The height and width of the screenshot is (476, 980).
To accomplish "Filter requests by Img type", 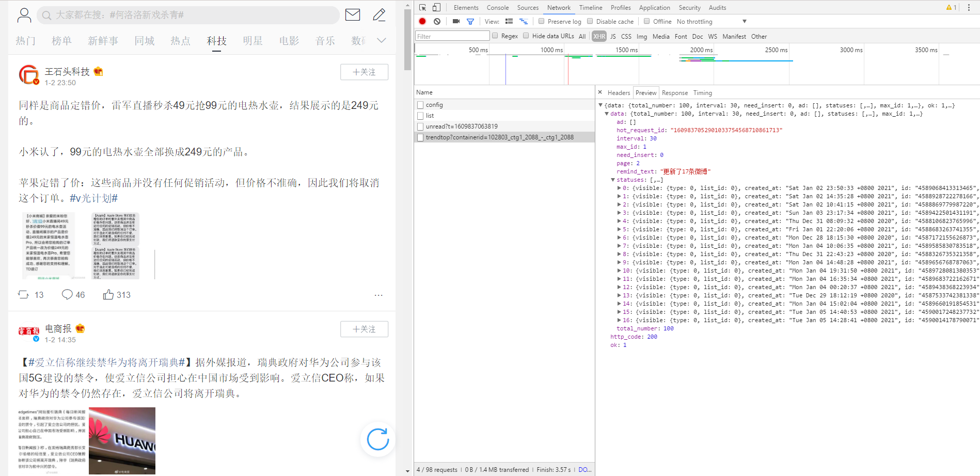I will tap(641, 36).
